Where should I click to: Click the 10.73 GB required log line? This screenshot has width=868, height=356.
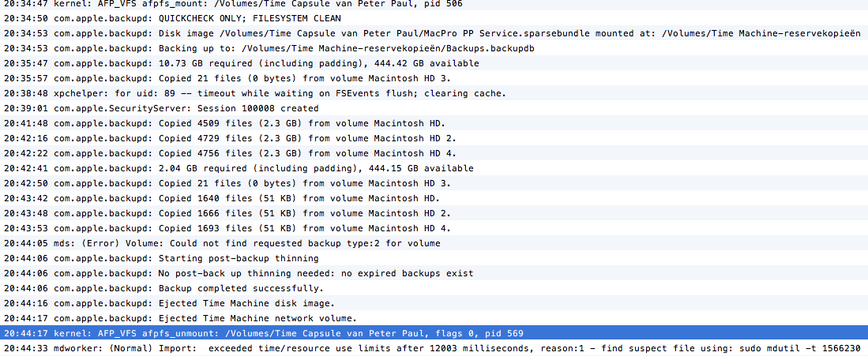pyautogui.click(x=434, y=63)
